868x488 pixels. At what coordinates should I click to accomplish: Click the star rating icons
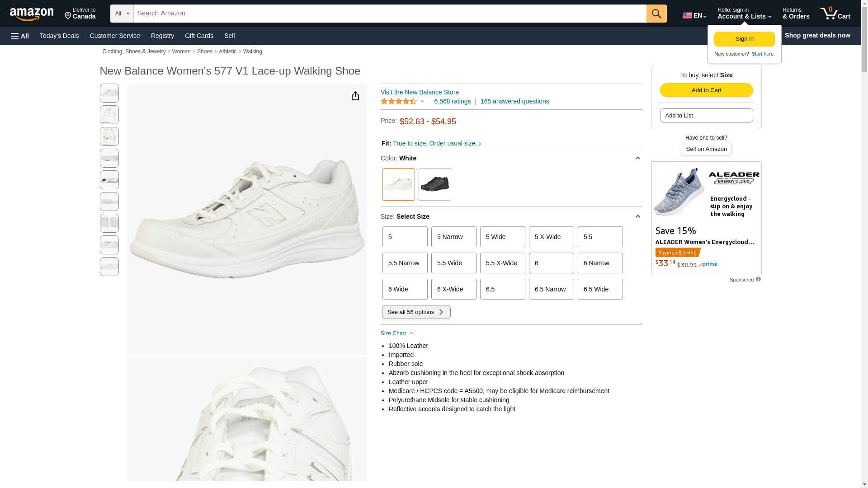click(399, 102)
